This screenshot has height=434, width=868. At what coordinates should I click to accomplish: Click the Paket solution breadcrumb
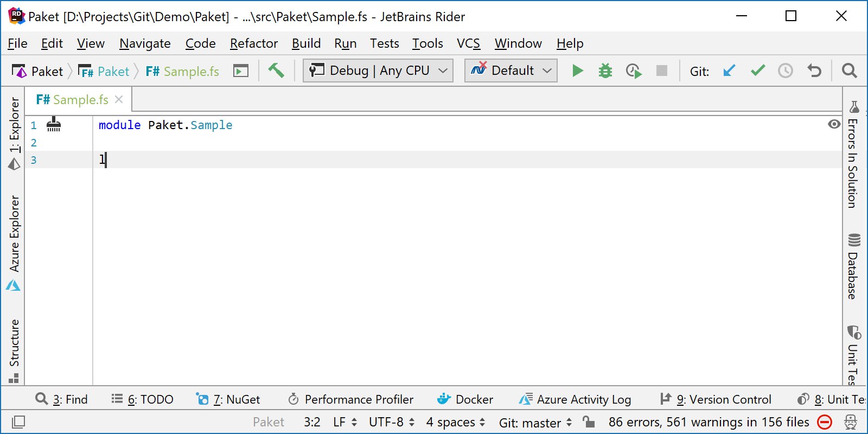(x=38, y=71)
